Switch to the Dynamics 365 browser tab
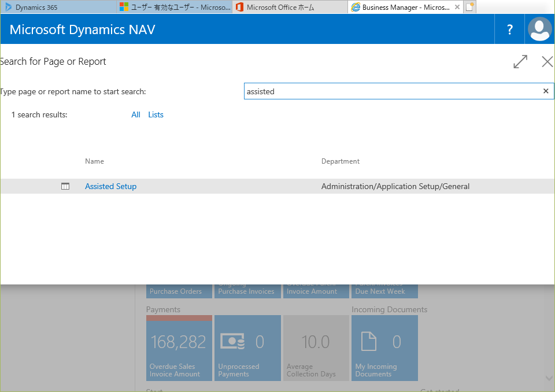Image resolution: width=555 pixels, height=392 pixels. (x=58, y=7)
